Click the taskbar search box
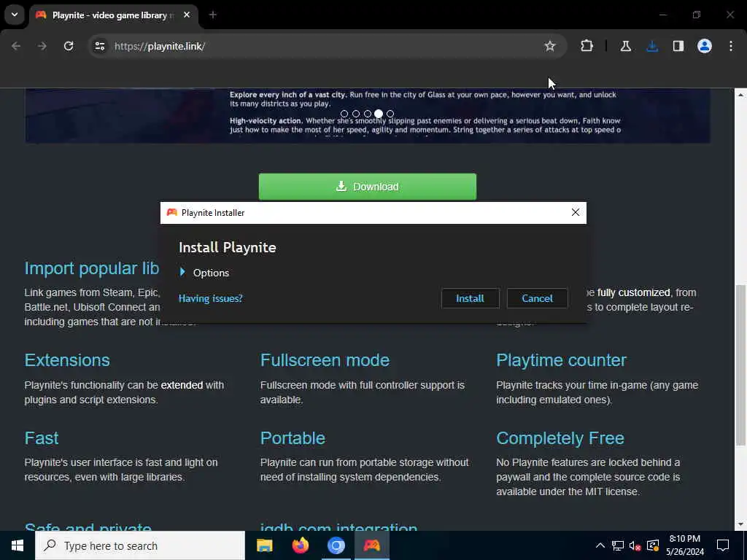This screenshot has height=560, width=747. (x=140, y=545)
